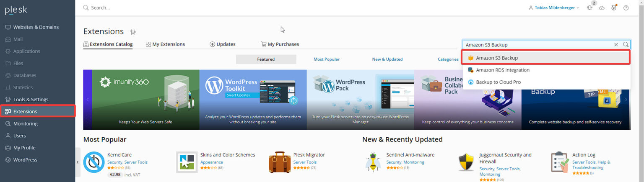
Task: Click the carousel previous arrow
Action: pyautogui.click(x=88, y=100)
